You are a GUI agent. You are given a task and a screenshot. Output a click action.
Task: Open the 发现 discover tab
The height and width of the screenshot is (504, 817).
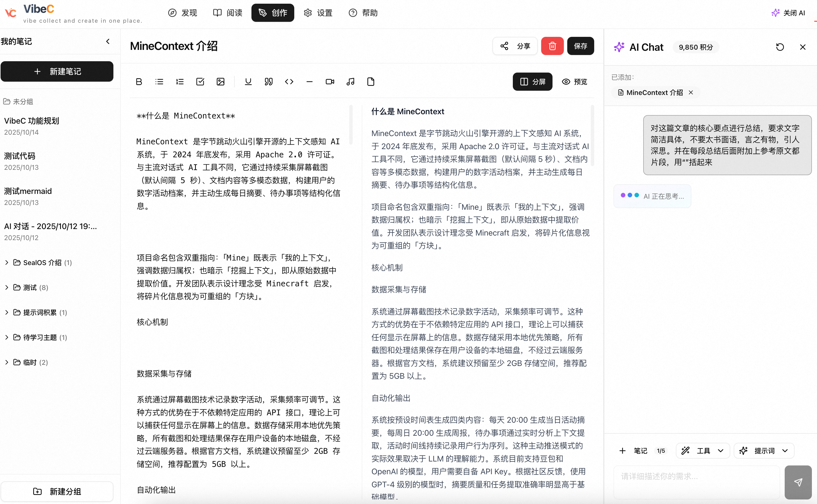point(183,13)
